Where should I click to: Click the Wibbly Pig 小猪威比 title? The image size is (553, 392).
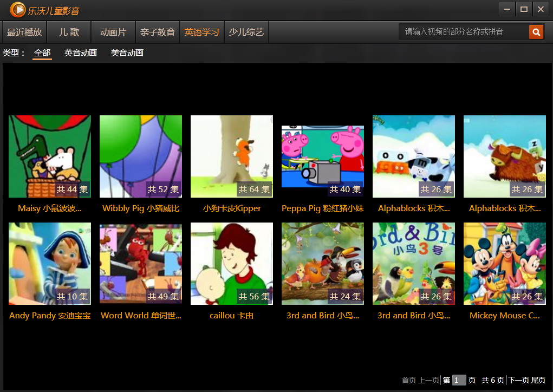[x=141, y=208]
